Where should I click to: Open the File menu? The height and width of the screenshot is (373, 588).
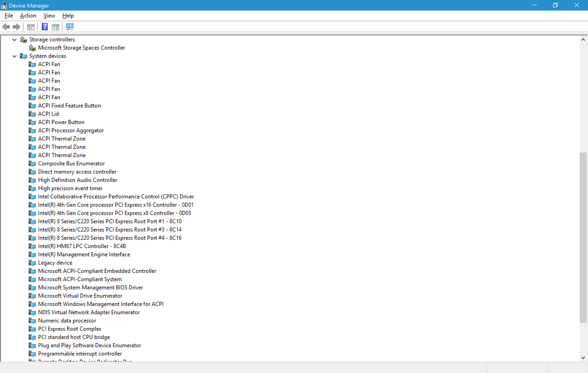9,16
